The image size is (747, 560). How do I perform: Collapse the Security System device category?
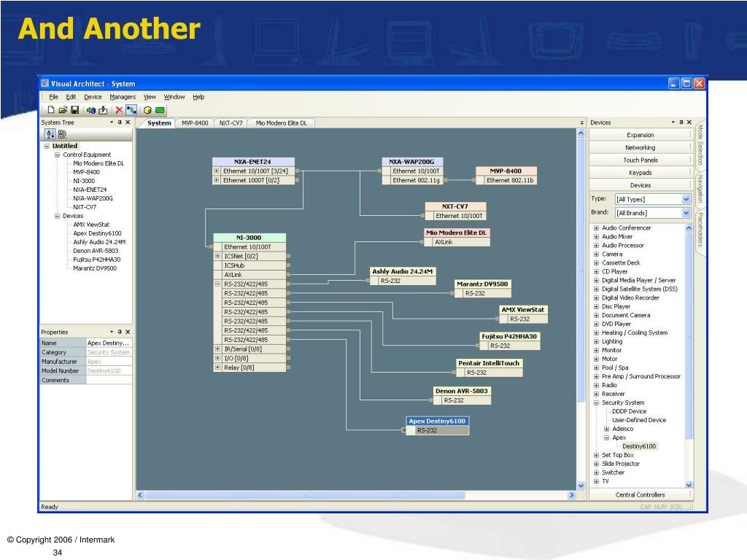pos(596,402)
